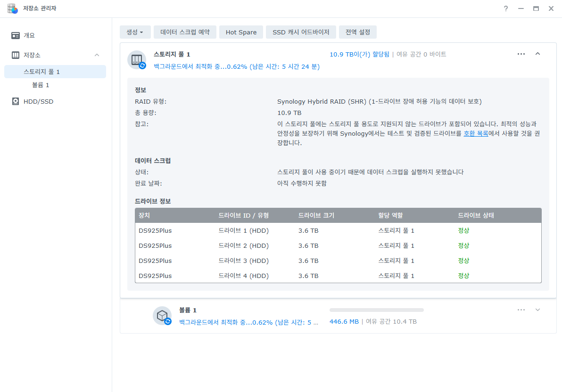Screen dimensions: 562x392
Task: Open the 생성 dropdown button
Action: pyautogui.click(x=135, y=32)
